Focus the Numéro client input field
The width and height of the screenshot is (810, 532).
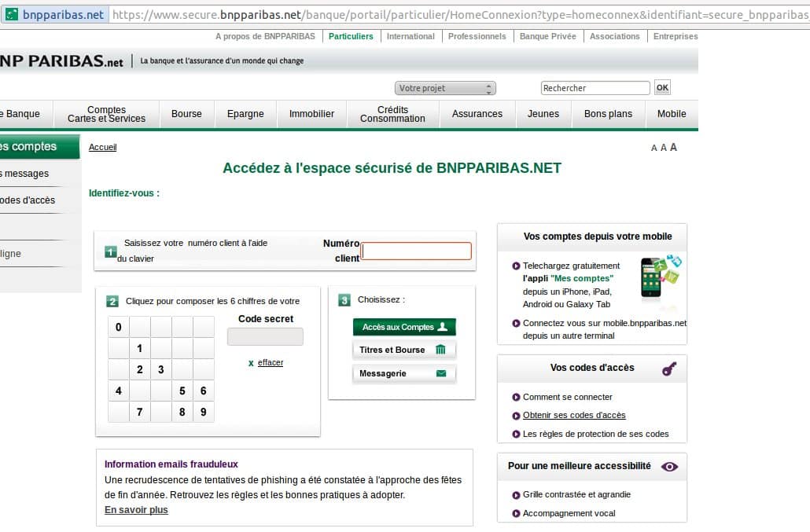(416, 251)
